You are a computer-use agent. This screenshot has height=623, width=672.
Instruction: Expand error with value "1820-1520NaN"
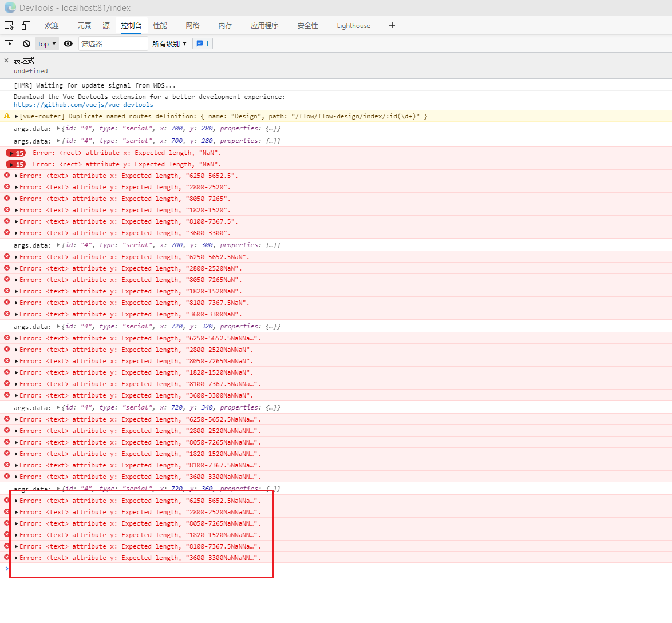16,291
